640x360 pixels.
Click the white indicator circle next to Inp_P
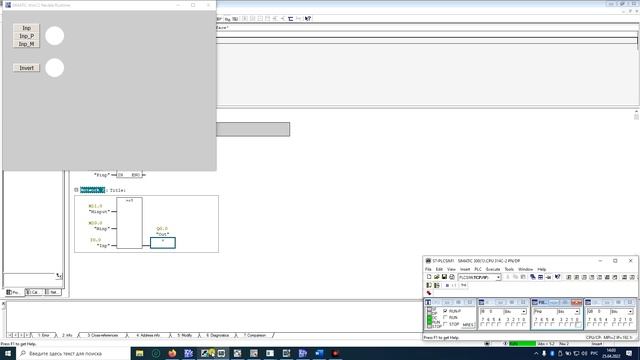pos(54,36)
